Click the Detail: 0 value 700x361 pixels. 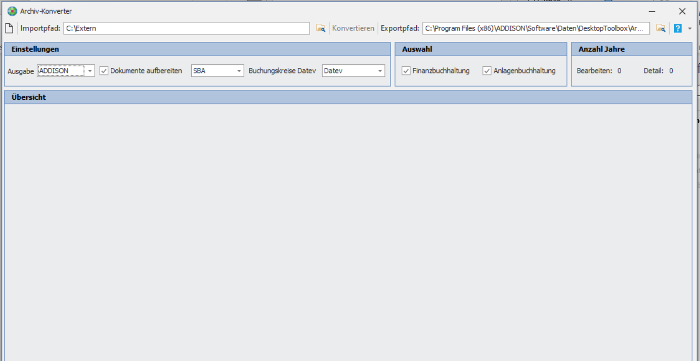click(x=671, y=71)
